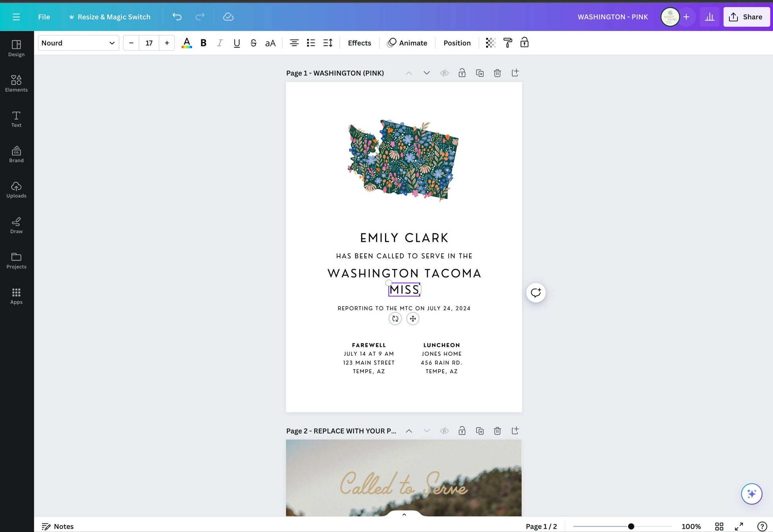Open the Nourd font dropdown
Screen dimensions: 773x532
coord(78,42)
